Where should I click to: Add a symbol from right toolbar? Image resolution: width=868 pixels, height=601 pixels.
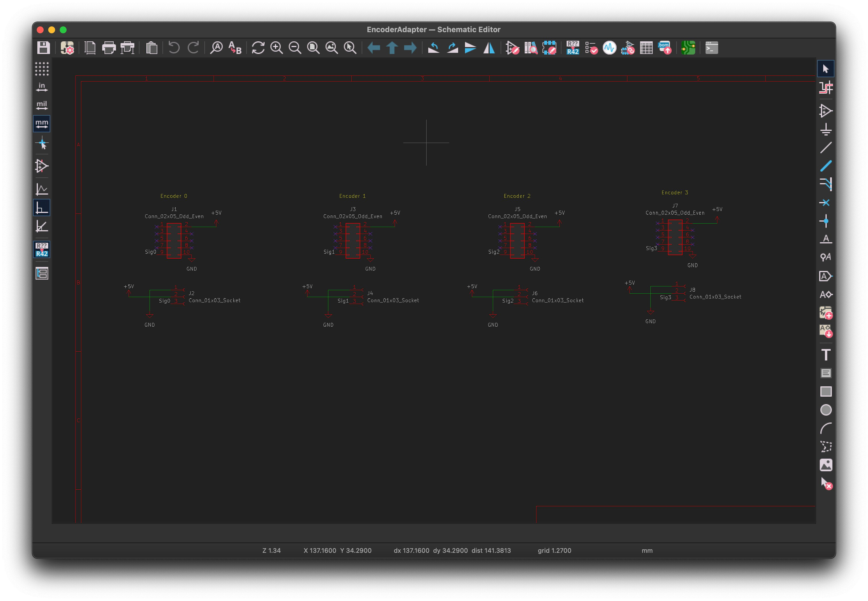[x=826, y=111]
